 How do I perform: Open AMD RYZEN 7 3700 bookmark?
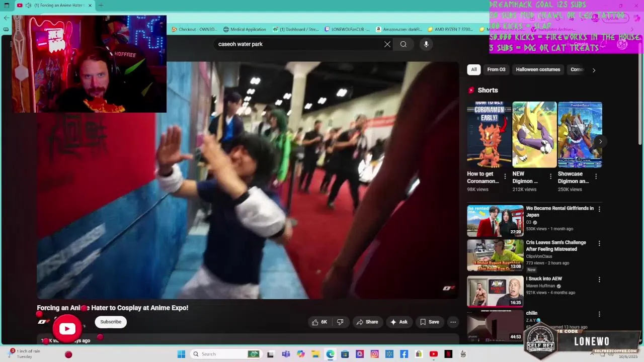point(450,29)
